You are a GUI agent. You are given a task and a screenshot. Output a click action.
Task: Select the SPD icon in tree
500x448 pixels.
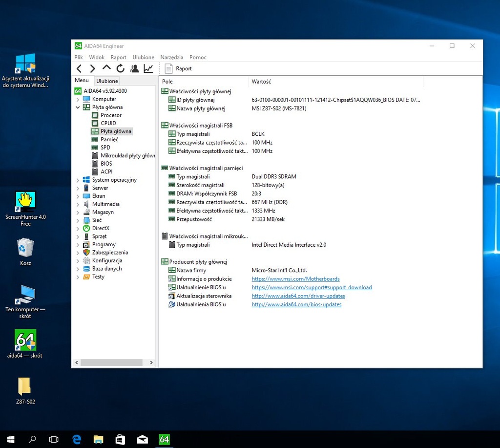tap(95, 148)
